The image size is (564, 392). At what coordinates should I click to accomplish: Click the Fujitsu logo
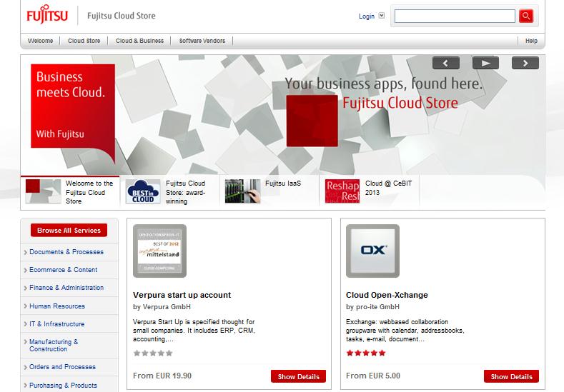pyautogui.click(x=46, y=14)
